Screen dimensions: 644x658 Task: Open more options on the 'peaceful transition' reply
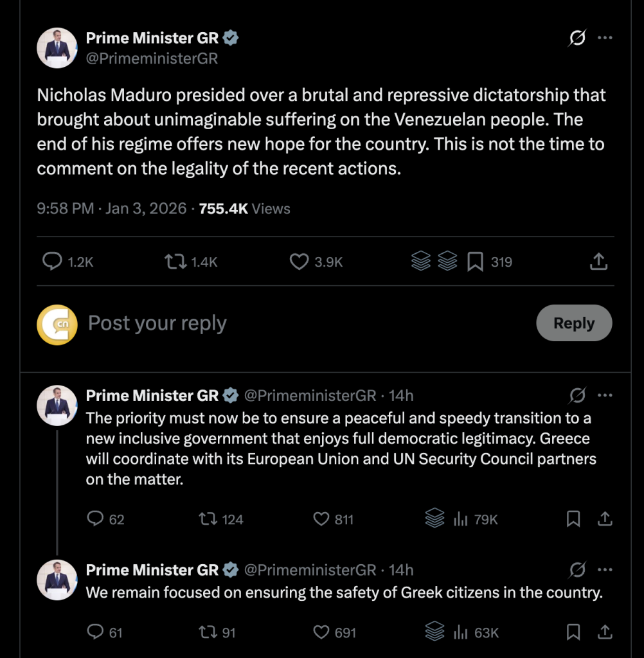pos(605,395)
